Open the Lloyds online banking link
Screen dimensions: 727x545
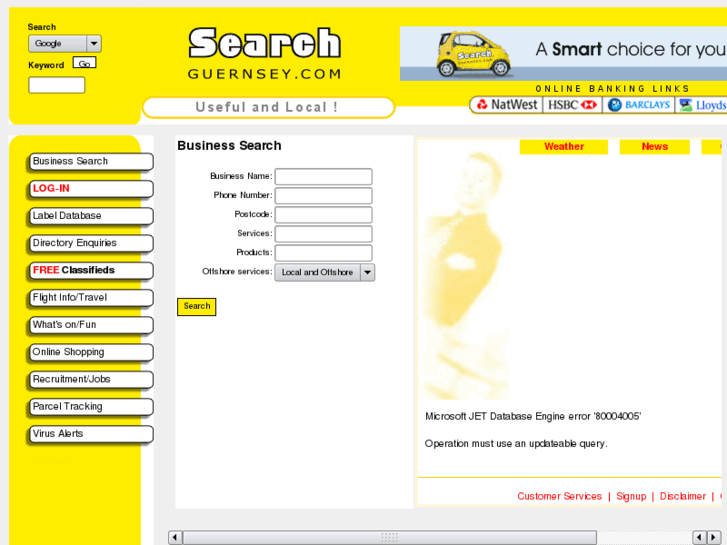click(x=701, y=105)
